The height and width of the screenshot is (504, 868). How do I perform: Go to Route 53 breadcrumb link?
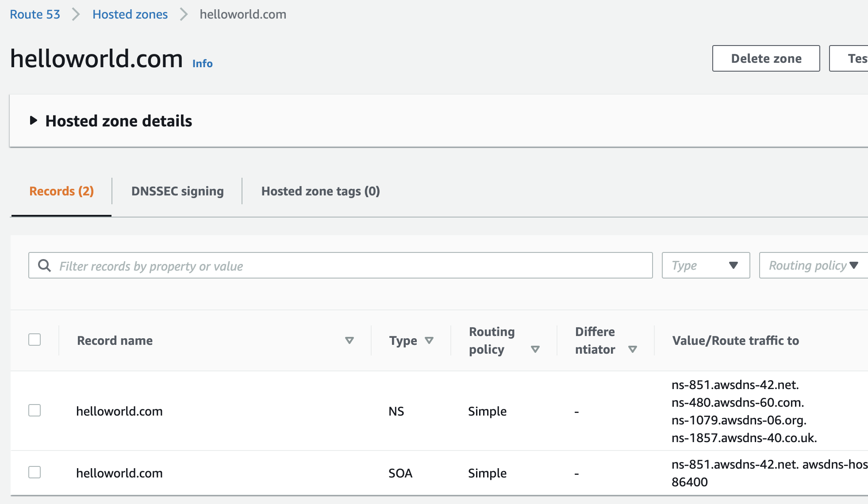pyautogui.click(x=35, y=14)
